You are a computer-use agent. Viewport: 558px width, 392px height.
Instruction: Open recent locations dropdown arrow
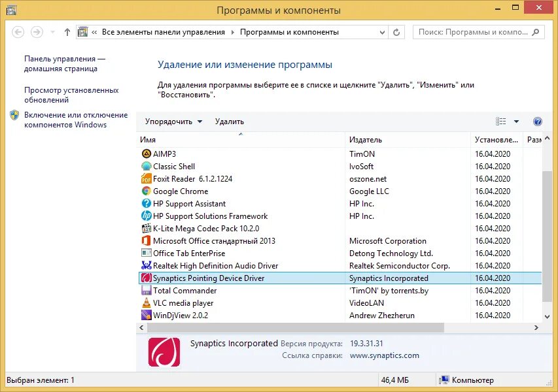pos(53,33)
